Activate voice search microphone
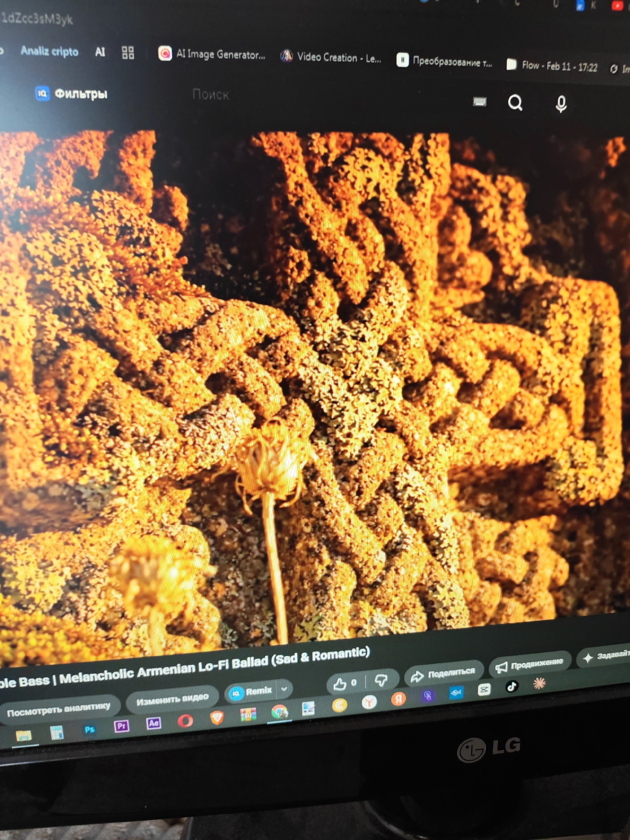Viewport: 630px width, 840px height. coord(561,104)
